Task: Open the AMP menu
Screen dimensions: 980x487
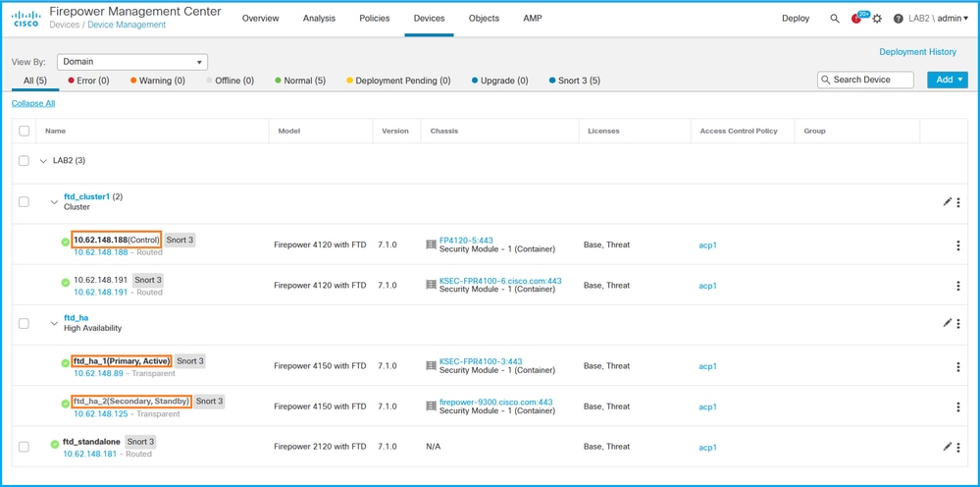Action: pos(533,18)
